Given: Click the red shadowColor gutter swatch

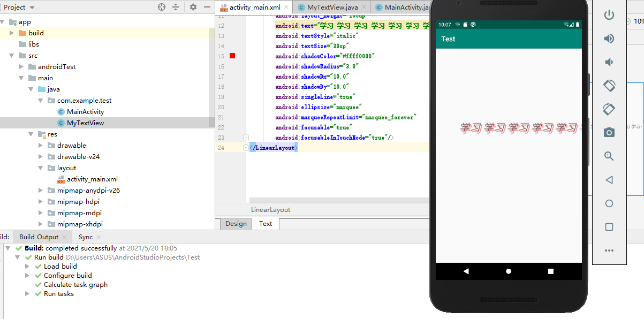Looking at the screenshot, I should [232, 56].
